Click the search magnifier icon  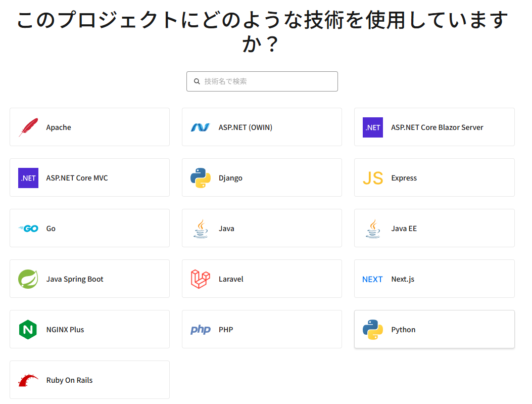(x=197, y=81)
